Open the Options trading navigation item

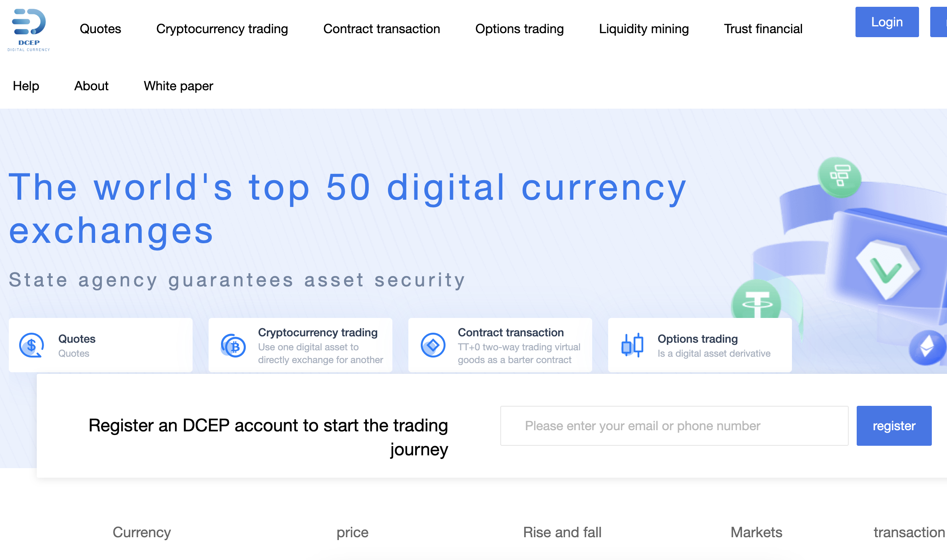coord(519,28)
